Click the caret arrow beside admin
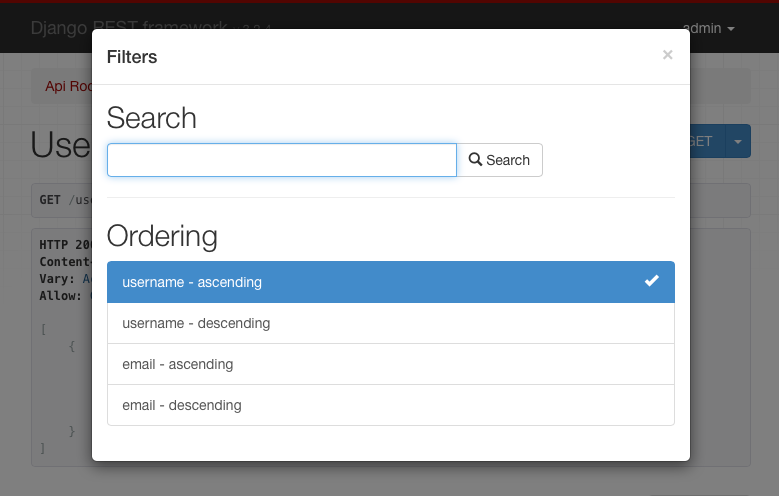The height and width of the screenshot is (496, 779). pyautogui.click(x=731, y=29)
